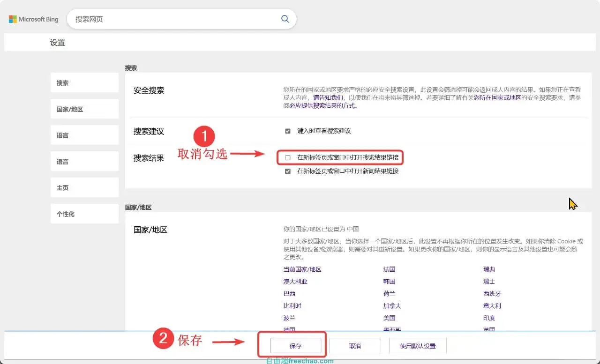
Task: Open the 主页 sidebar section
Action: [84, 187]
